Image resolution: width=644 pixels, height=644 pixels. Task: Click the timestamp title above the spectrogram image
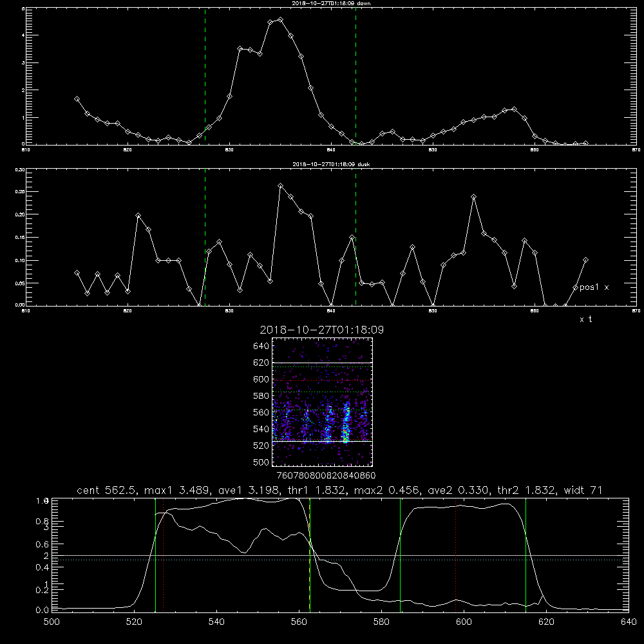click(321, 330)
